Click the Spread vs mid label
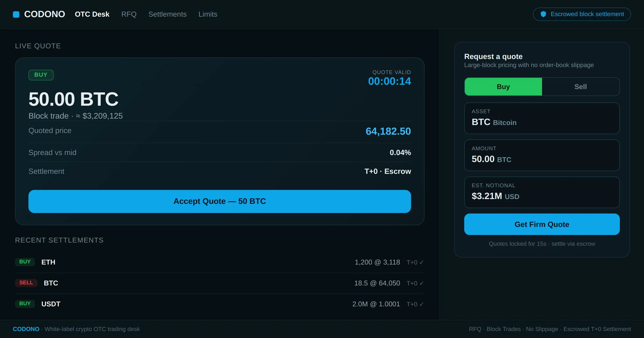 (52, 153)
